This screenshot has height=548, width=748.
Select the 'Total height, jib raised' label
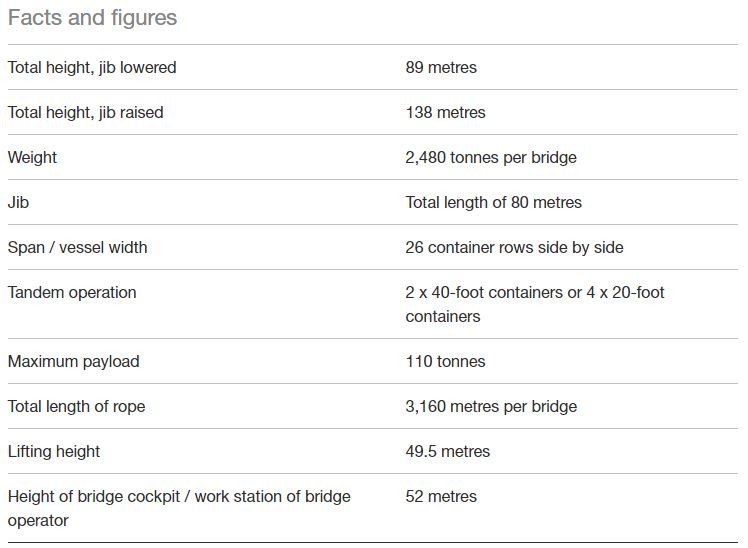click(86, 113)
